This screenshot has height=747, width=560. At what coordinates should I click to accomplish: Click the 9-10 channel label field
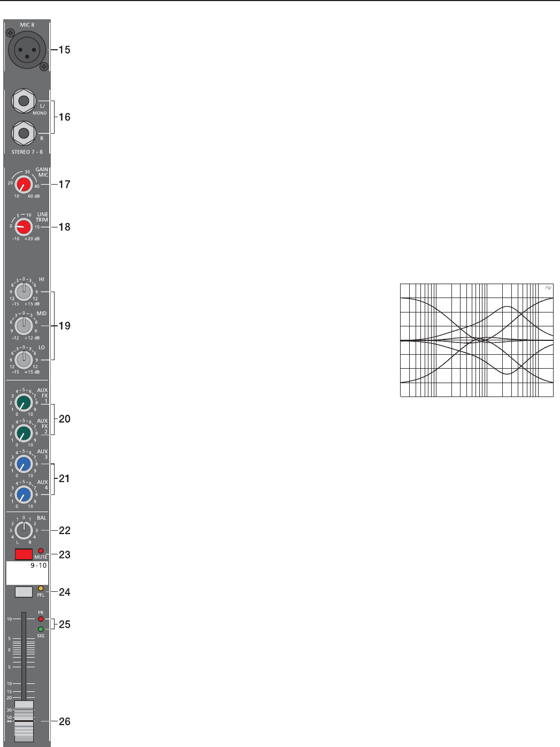click(x=27, y=573)
